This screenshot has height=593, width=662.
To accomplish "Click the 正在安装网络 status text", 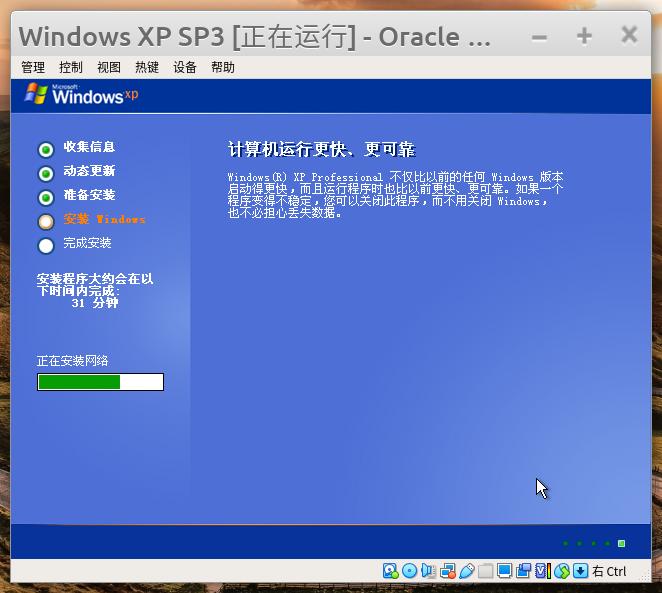I will 72,361.
